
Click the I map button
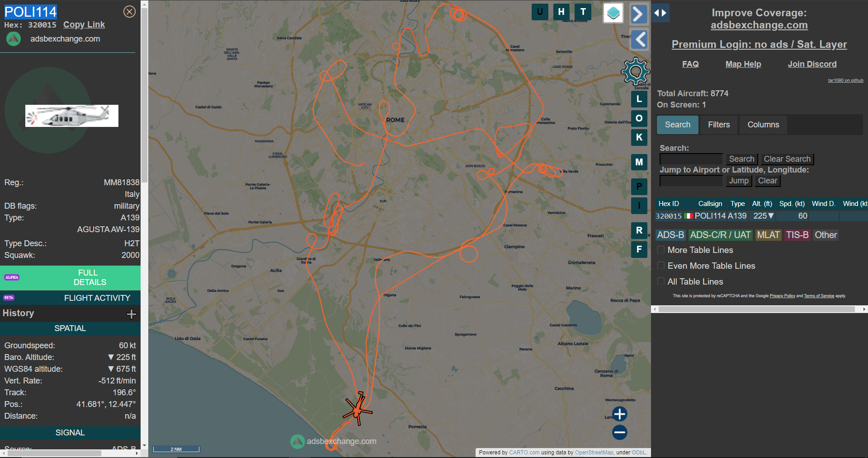tap(639, 206)
